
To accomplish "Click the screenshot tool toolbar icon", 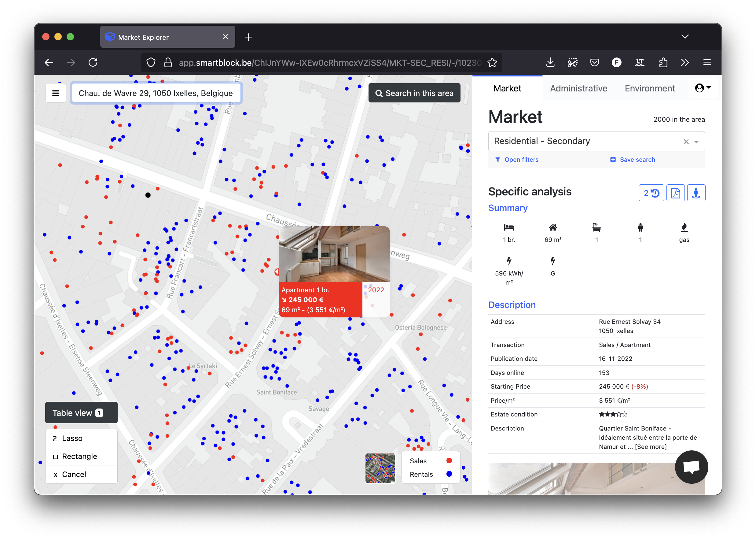I will pos(572,62).
